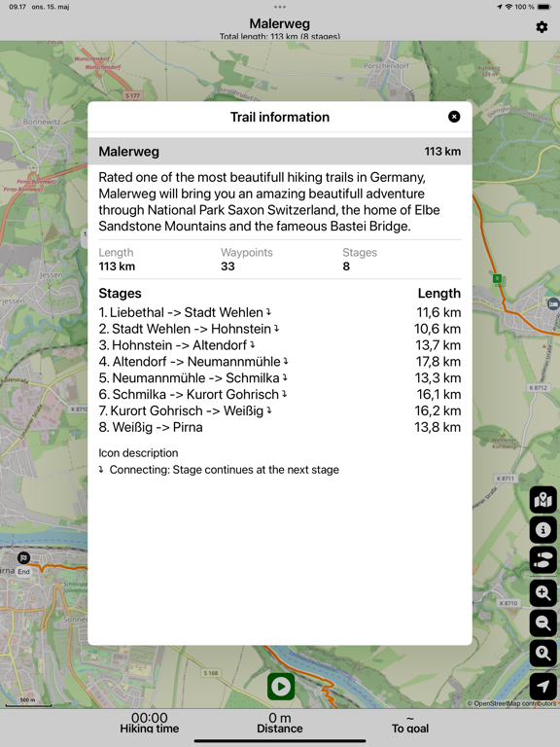Tap the 11,6 km length value

[438, 312]
